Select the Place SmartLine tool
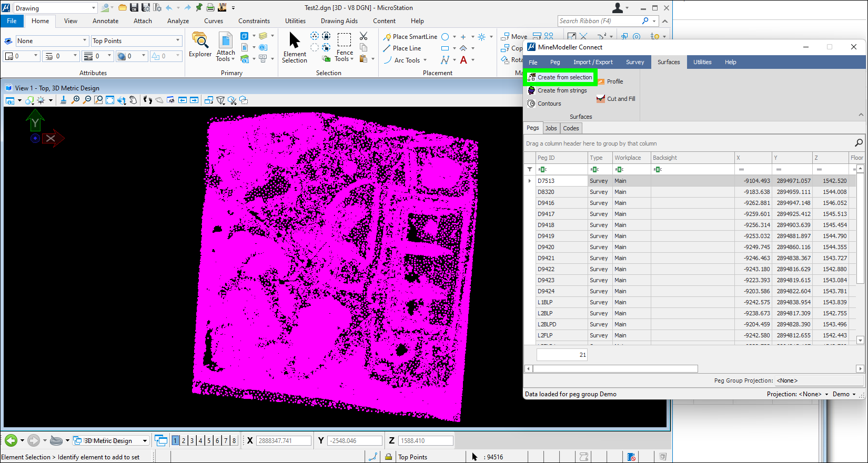Image resolution: width=868 pixels, height=463 pixels. pyautogui.click(x=410, y=37)
